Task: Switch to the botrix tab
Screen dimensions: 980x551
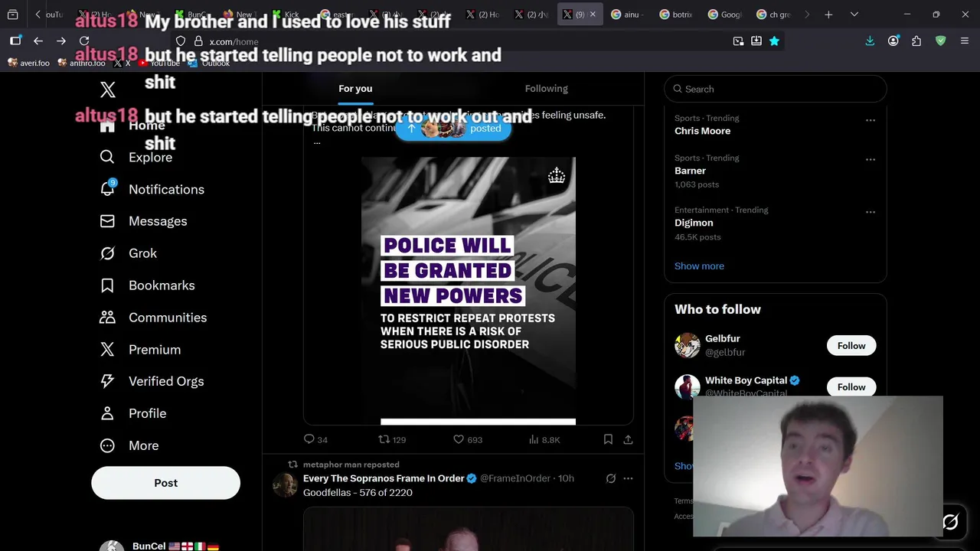Action: pyautogui.click(x=676, y=15)
